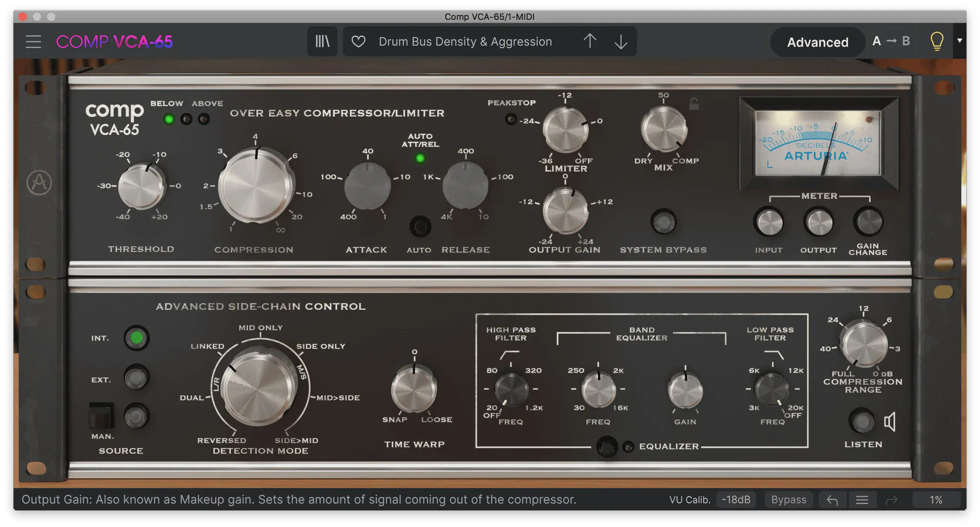980x527 pixels.
Task: Select the Gain Change meter button
Action: tap(868, 222)
